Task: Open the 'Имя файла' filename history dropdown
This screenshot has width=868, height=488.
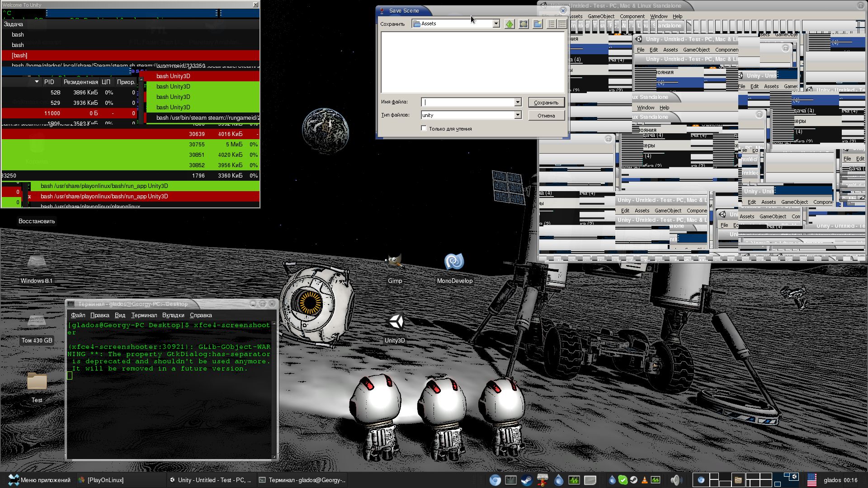Action: [x=518, y=102]
